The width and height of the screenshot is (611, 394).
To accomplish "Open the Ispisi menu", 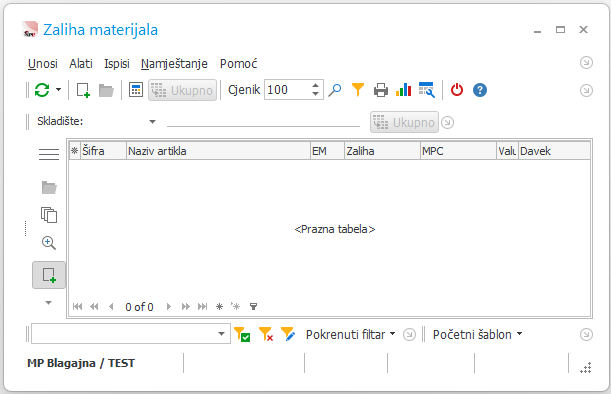I will coord(117,64).
